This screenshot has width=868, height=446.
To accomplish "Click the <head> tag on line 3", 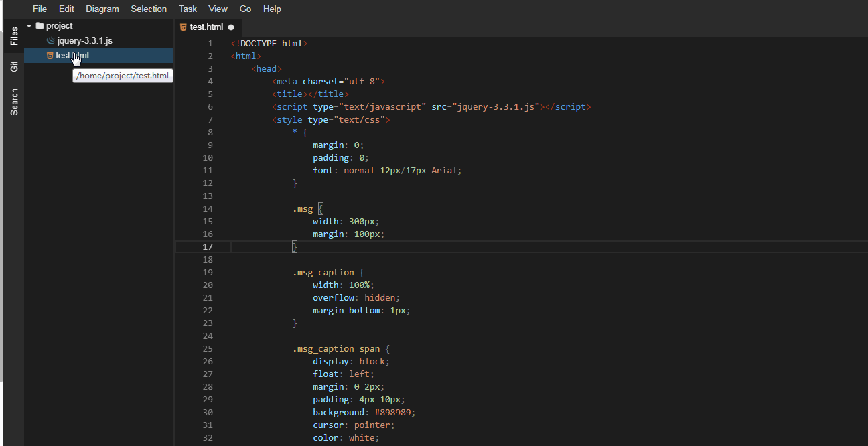I will coord(267,69).
